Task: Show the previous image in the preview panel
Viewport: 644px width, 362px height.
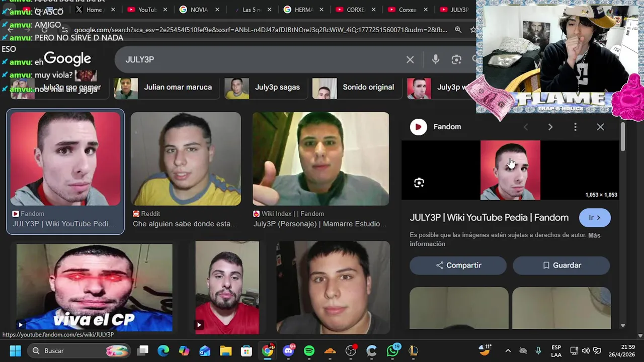Action: click(526, 127)
